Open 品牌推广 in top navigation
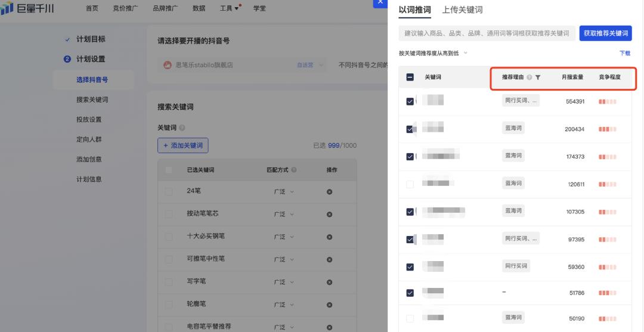The width and height of the screenshot is (644, 332). click(166, 8)
